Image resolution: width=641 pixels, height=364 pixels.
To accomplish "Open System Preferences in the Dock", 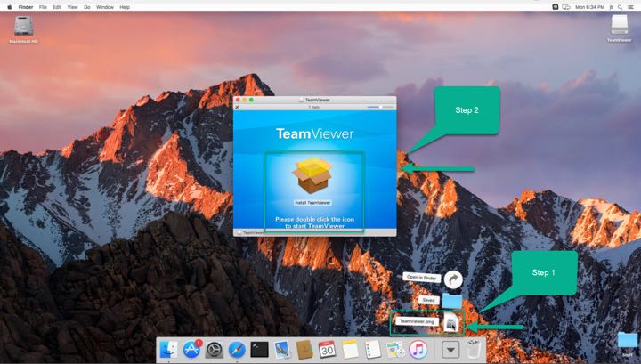I will pyautogui.click(x=215, y=350).
